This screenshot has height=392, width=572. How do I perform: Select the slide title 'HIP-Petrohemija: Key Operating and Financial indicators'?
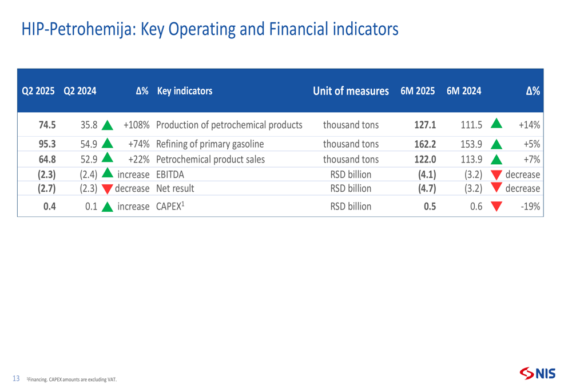click(x=210, y=29)
